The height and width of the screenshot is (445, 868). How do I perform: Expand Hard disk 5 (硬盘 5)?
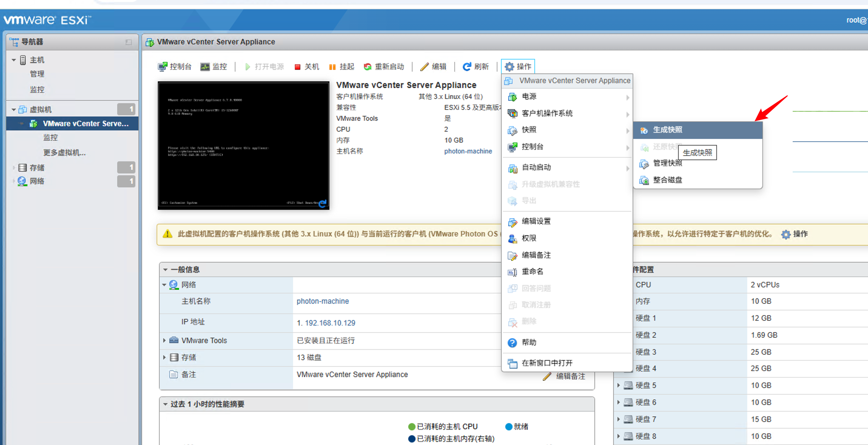click(x=619, y=385)
